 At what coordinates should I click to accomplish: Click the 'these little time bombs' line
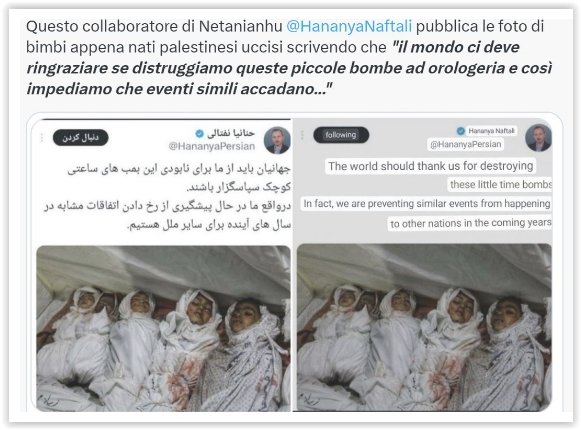click(x=500, y=184)
